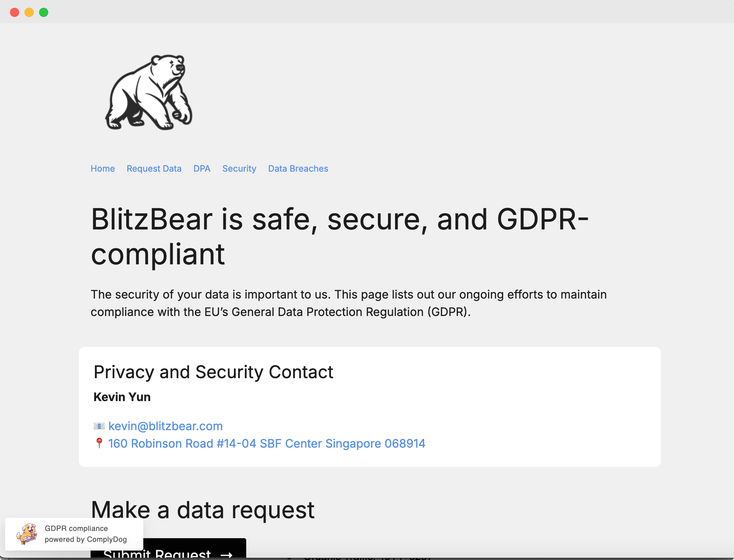Close the window with red button
Viewport: 734px width, 560px height.
click(15, 12)
